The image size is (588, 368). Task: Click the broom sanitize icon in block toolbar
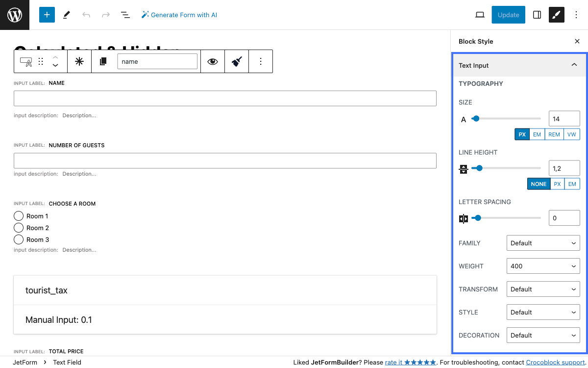237,61
